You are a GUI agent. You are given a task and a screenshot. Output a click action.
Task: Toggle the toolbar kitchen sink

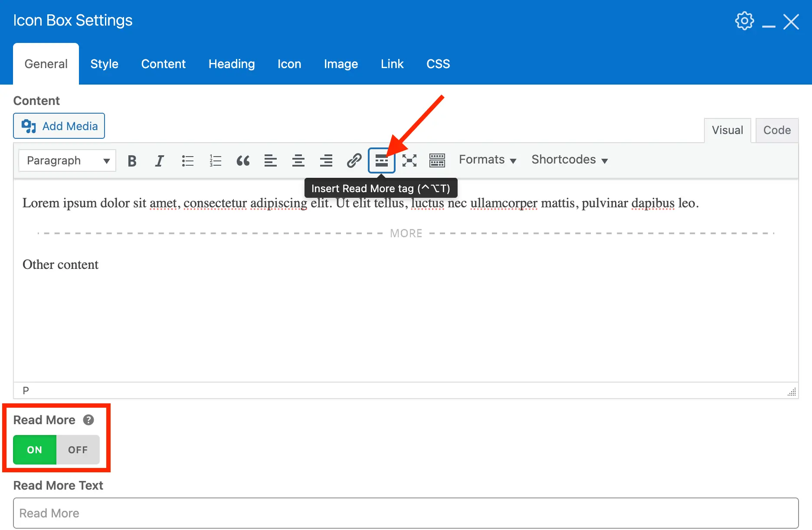coord(437,161)
